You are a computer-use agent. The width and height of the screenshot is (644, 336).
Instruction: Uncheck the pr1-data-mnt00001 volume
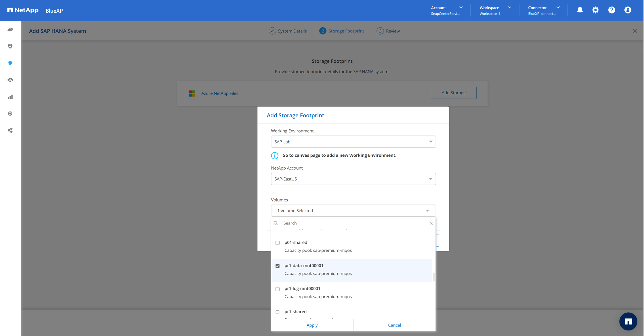coord(278,266)
